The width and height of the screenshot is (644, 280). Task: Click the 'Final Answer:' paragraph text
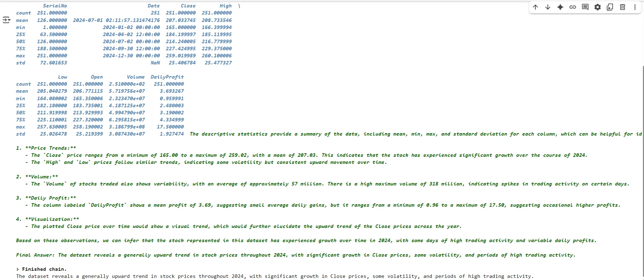tap(296, 255)
